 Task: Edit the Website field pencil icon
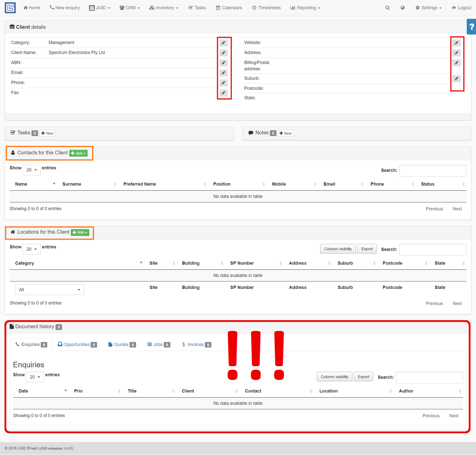pyautogui.click(x=456, y=43)
